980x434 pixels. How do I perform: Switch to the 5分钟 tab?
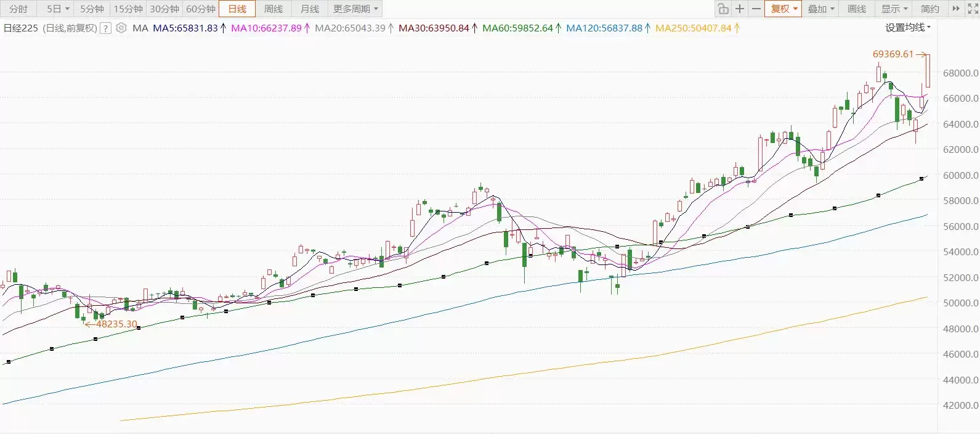click(x=92, y=9)
